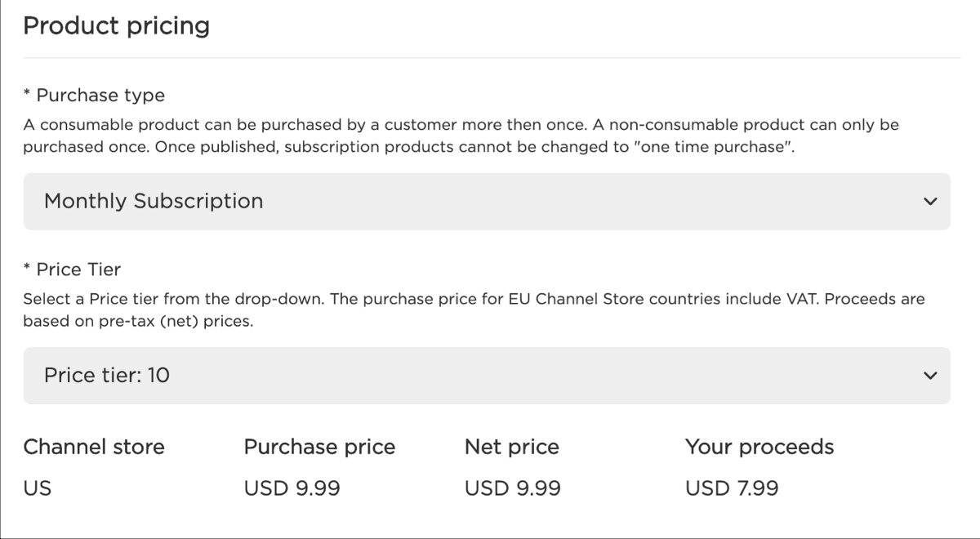Select the US channel store row
Viewport: 980px width, 539px height.
tap(38, 488)
